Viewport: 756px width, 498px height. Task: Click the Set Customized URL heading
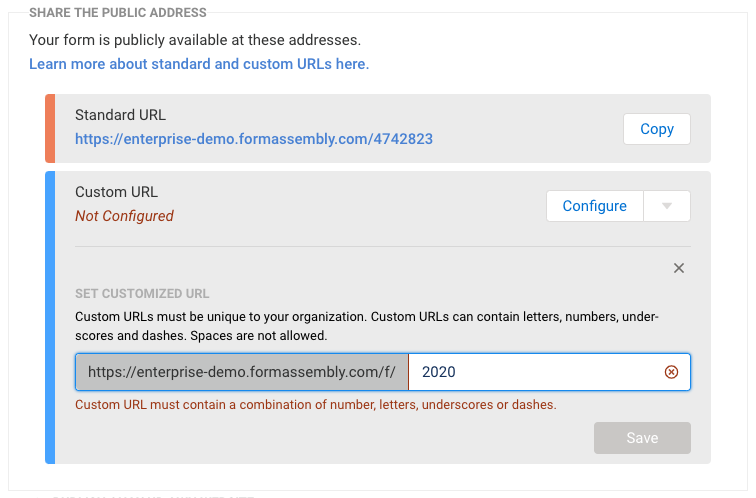(x=142, y=294)
